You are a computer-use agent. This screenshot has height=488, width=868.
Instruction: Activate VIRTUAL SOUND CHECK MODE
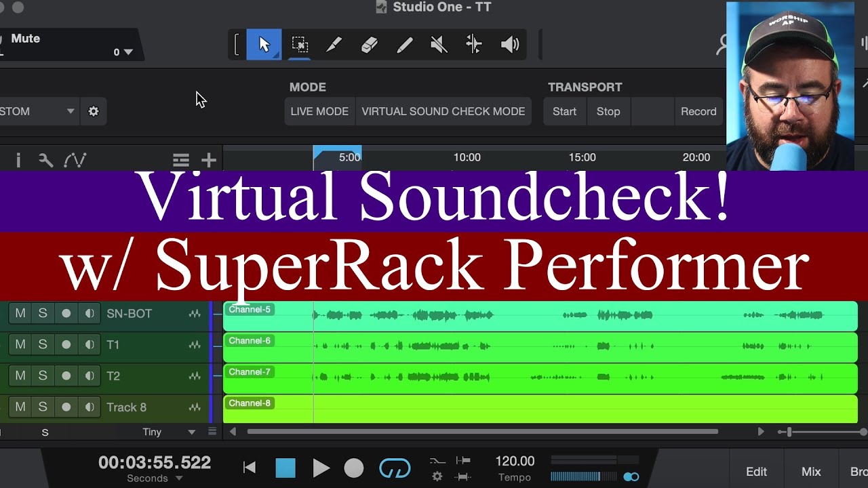point(443,111)
